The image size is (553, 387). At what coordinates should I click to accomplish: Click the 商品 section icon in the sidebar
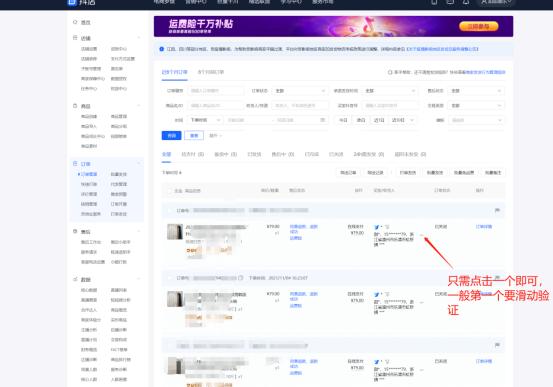75,106
